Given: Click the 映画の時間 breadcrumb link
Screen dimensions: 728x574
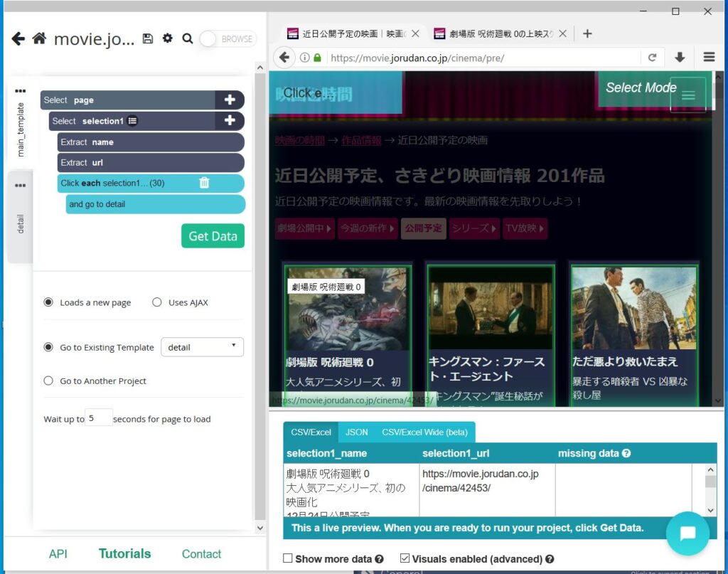Looking at the screenshot, I should pos(300,140).
